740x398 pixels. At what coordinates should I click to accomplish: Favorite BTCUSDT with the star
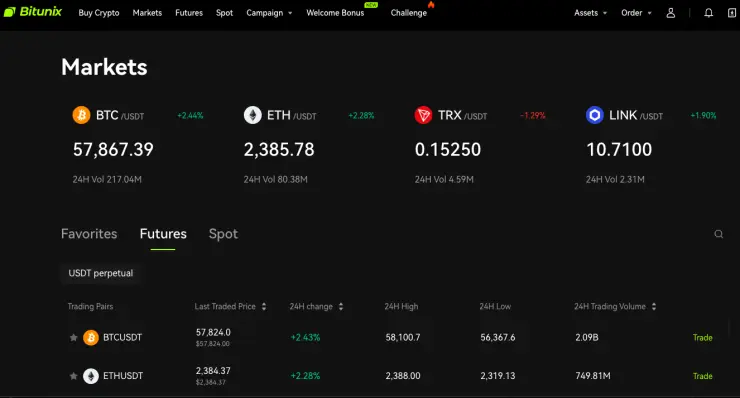tap(73, 338)
